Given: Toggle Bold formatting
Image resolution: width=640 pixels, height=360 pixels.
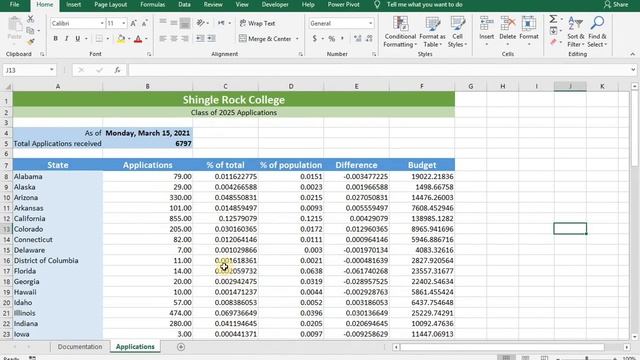Looking at the screenshot, I should [x=55, y=38].
